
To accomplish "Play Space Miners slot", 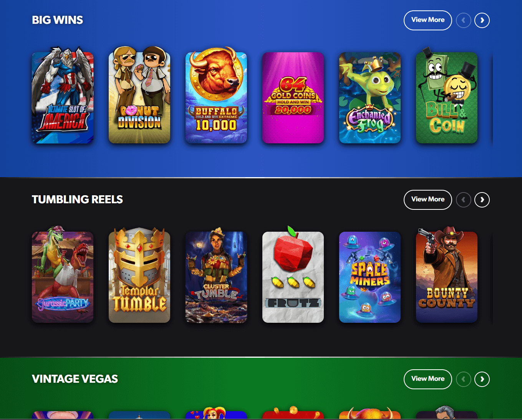I will (370, 277).
